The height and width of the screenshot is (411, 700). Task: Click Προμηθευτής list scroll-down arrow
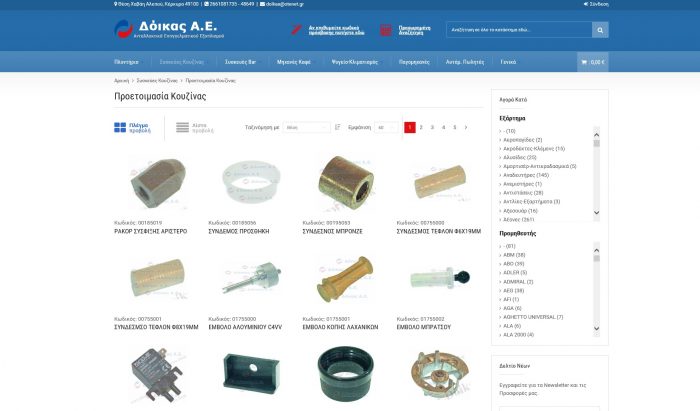pyautogui.click(x=596, y=328)
